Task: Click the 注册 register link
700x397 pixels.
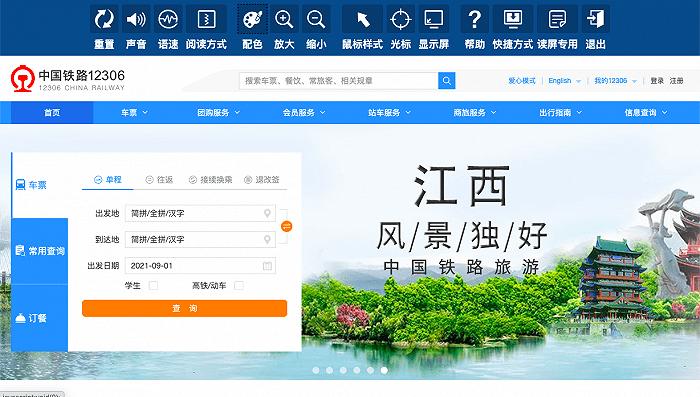Action: (676, 81)
